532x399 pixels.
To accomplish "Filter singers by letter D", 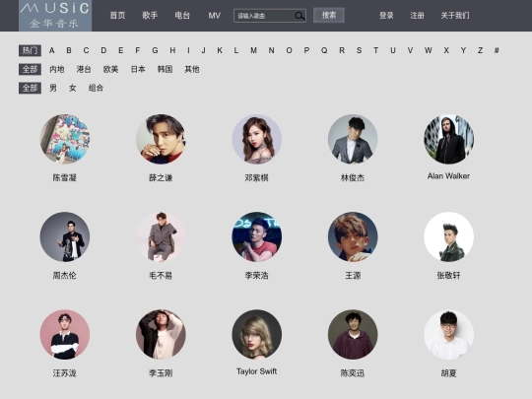I will 103,50.
